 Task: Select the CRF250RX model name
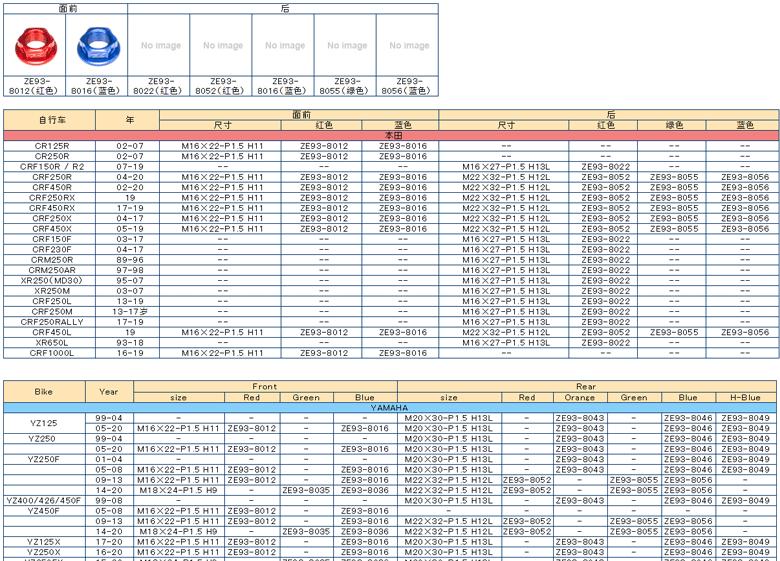[52, 198]
